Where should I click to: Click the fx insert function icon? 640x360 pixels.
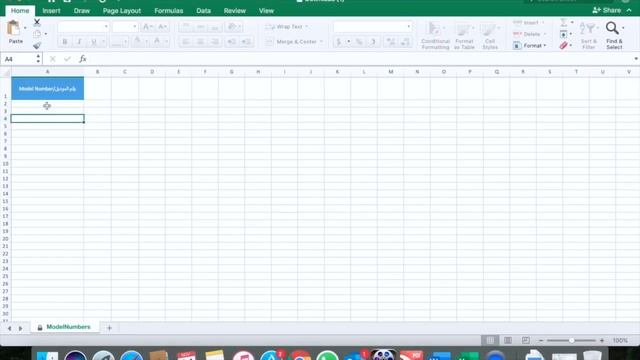point(83,59)
